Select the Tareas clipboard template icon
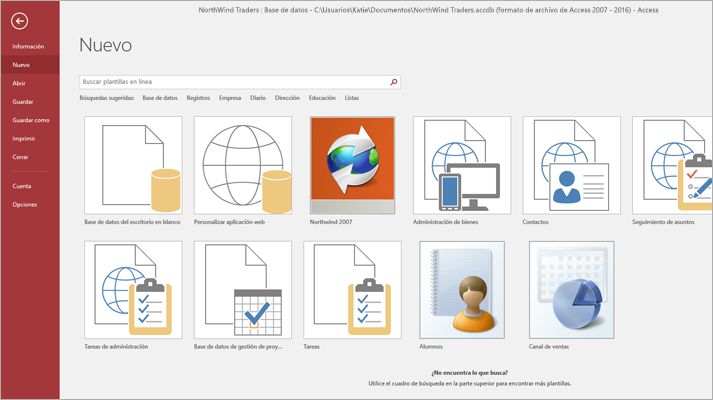The width and height of the screenshot is (713, 400). (x=352, y=290)
